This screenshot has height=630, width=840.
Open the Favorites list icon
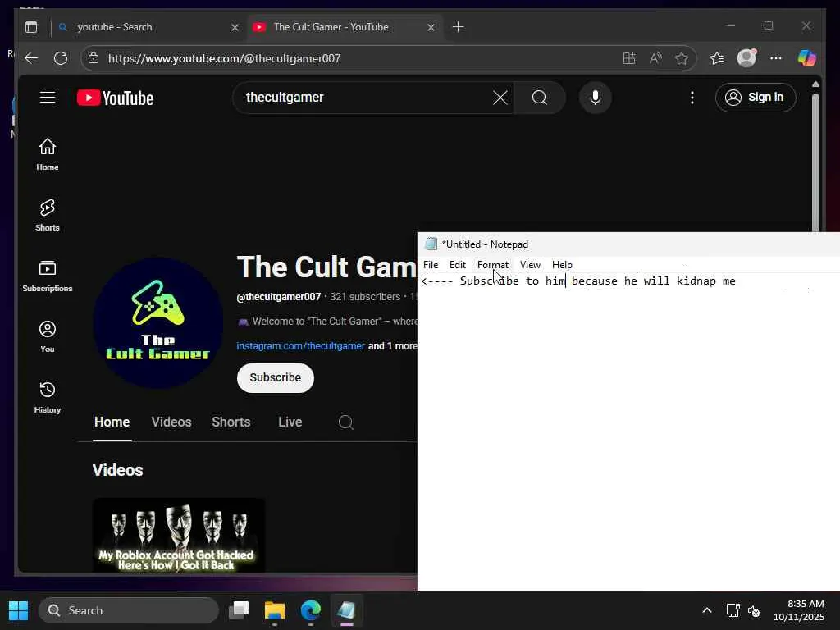[717, 58]
